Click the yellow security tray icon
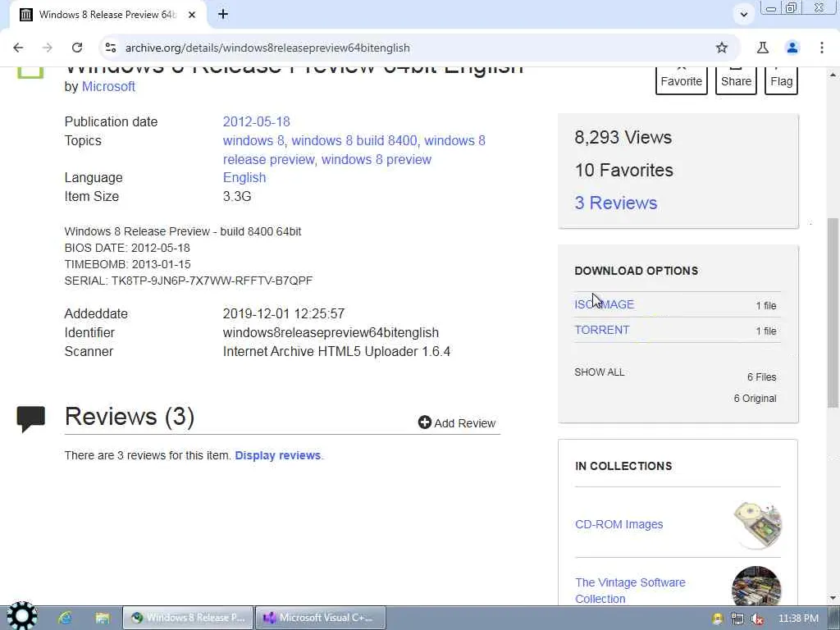This screenshot has width=840, height=630. pos(718,619)
